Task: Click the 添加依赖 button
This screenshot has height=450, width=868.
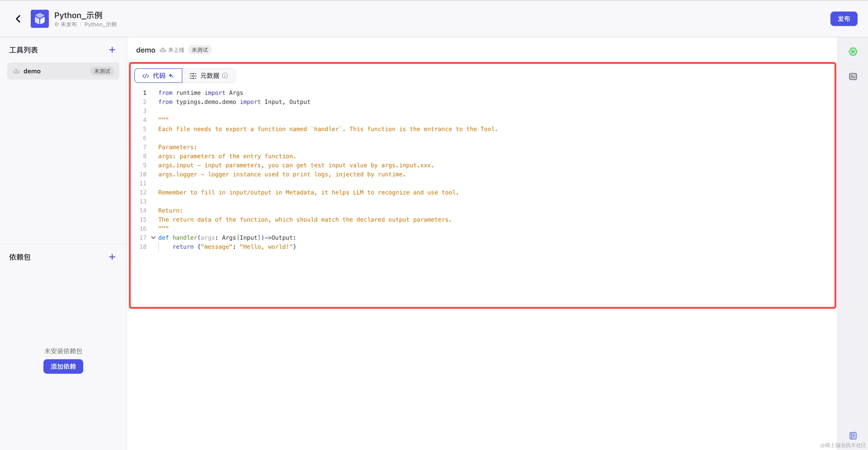Action: (x=63, y=366)
